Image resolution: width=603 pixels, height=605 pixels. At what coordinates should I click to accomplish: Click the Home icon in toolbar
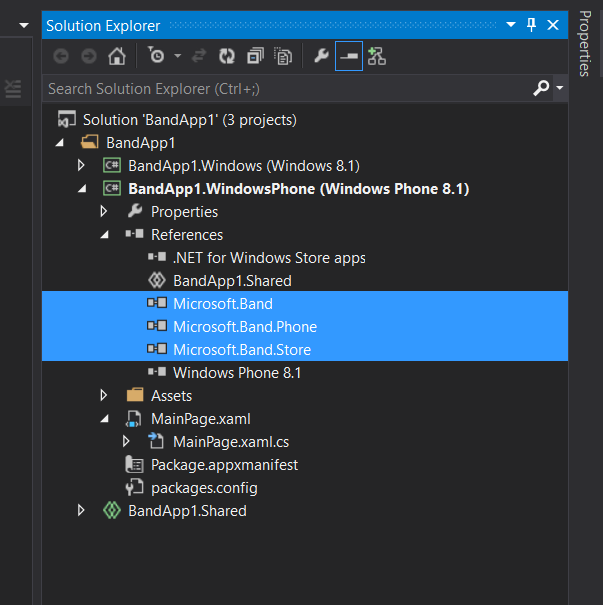click(x=117, y=56)
